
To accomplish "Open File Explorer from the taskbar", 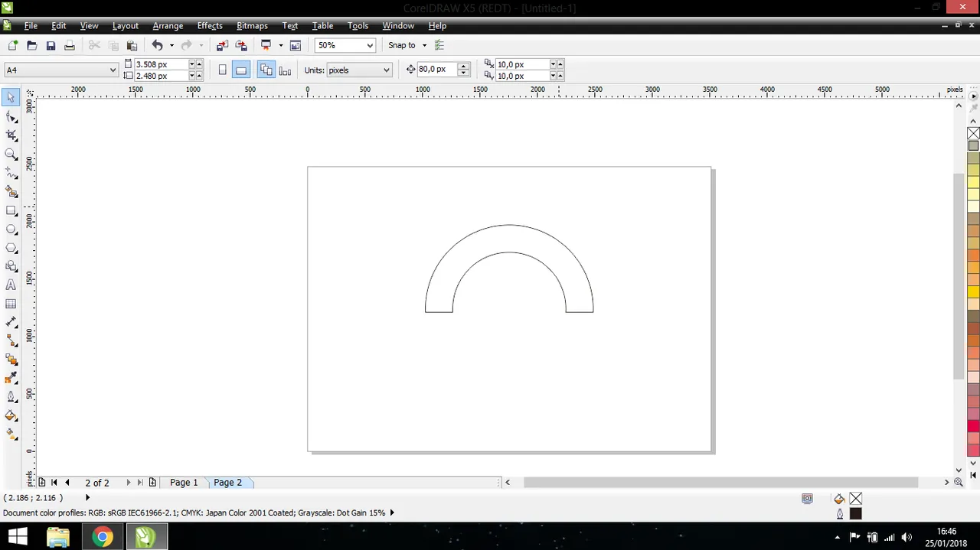I will click(x=58, y=536).
